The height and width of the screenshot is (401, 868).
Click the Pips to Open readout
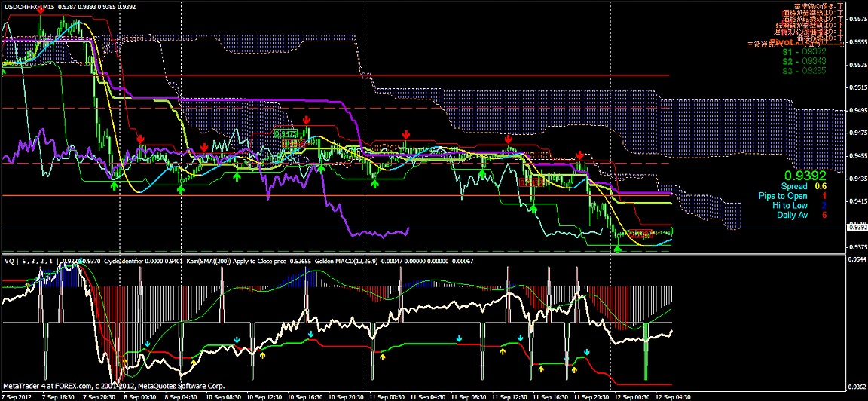click(x=794, y=196)
